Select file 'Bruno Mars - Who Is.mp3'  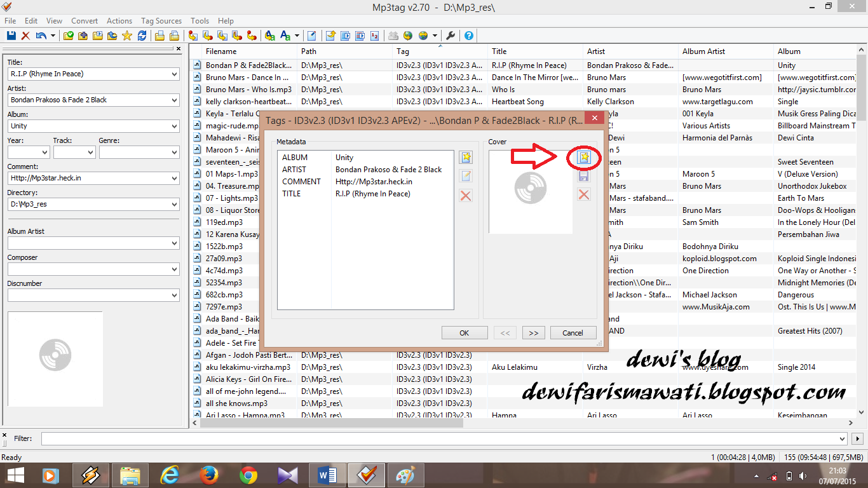point(248,90)
